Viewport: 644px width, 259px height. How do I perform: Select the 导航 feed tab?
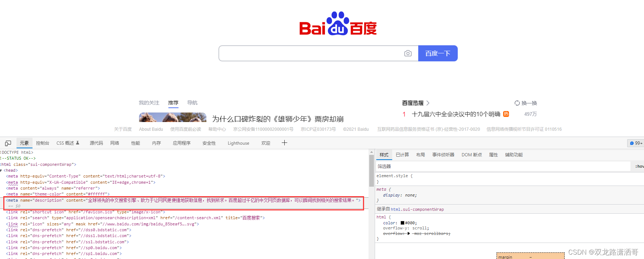coord(192,103)
